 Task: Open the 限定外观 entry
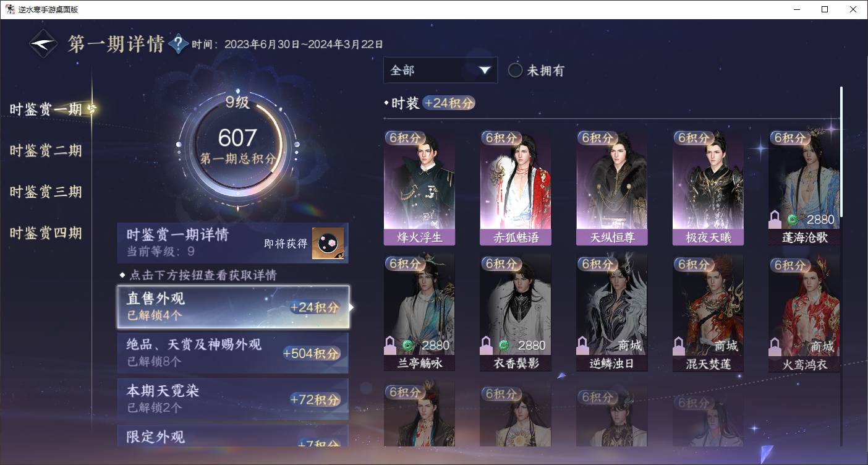[x=233, y=436]
